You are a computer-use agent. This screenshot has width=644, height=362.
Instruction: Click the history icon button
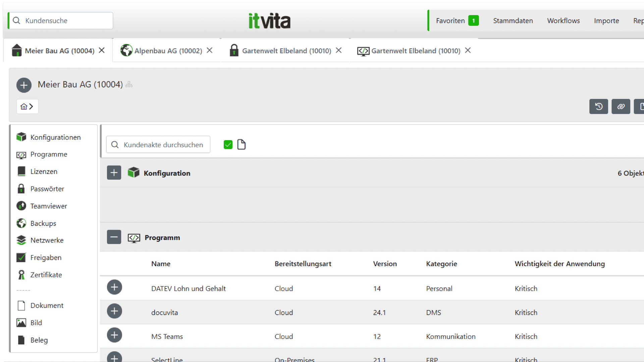598,107
